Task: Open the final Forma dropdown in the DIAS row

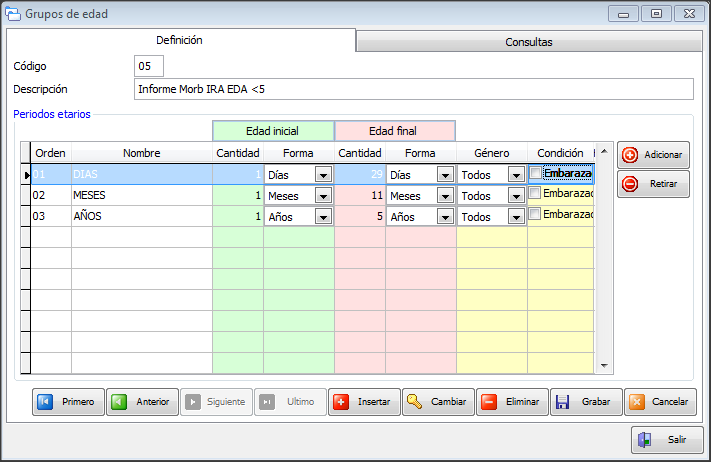Action: [x=445, y=175]
